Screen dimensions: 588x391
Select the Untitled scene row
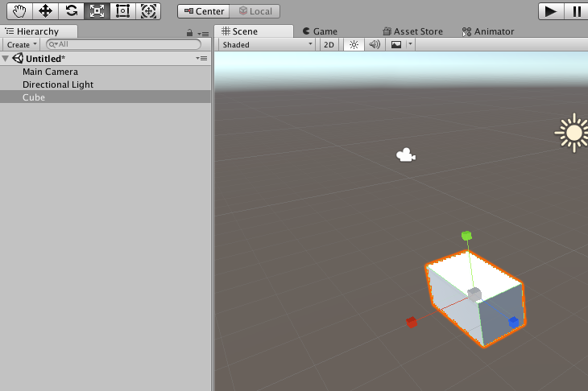pos(106,59)
